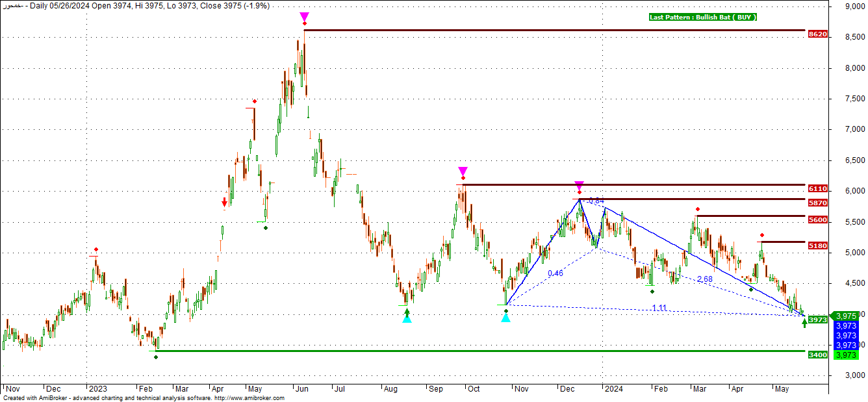Select the cyan up triangle below late-October low
868x402 pixels.
[505, 318]
